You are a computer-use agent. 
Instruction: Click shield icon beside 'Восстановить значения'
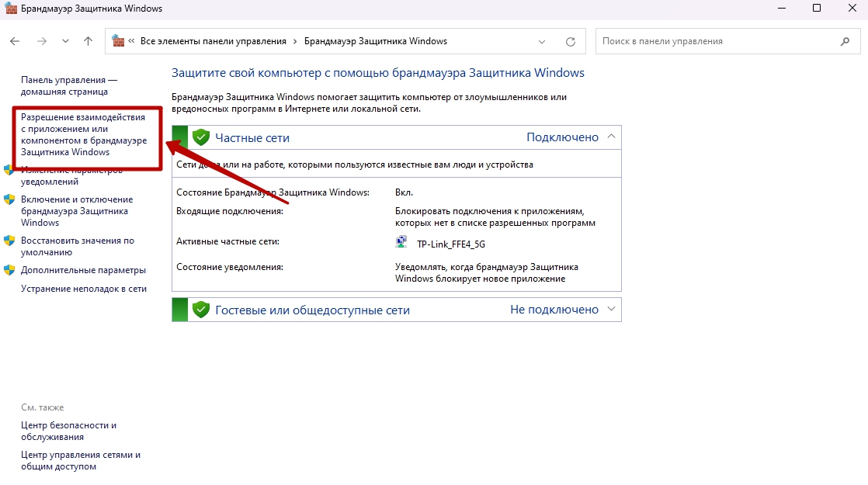point(9,241)
